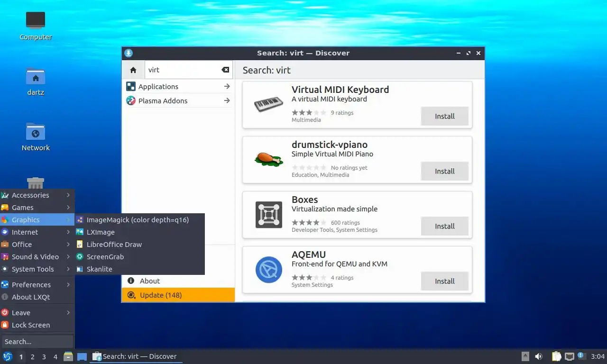Install AQEMU

click(x=445, y=281)
